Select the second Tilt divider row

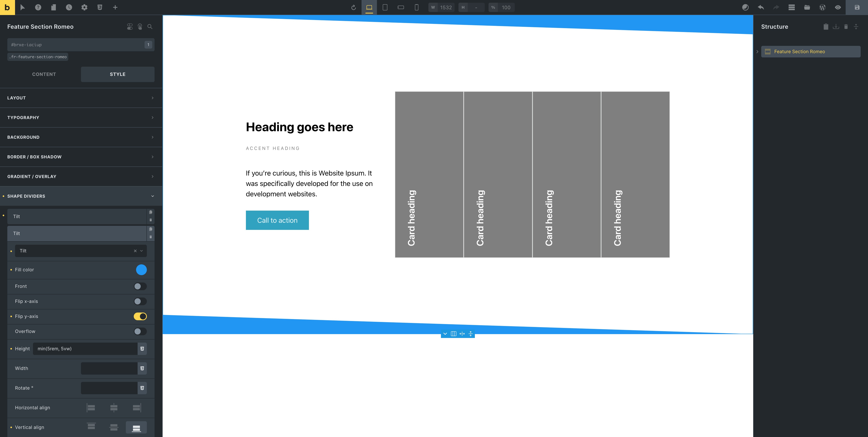77,234
